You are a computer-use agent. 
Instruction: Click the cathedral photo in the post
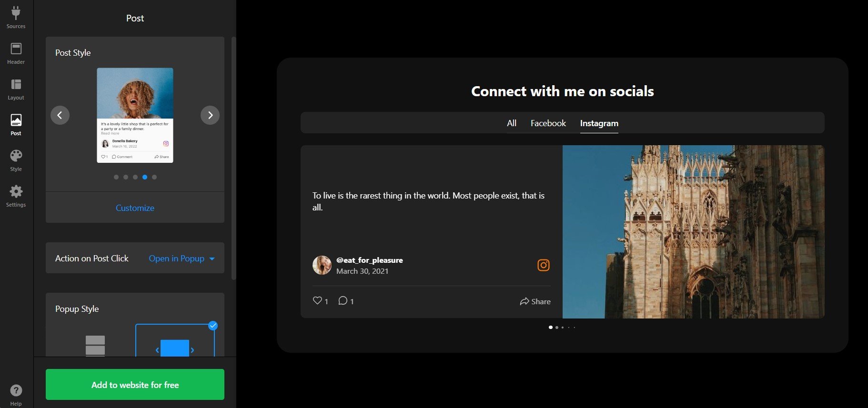point(693,232)
